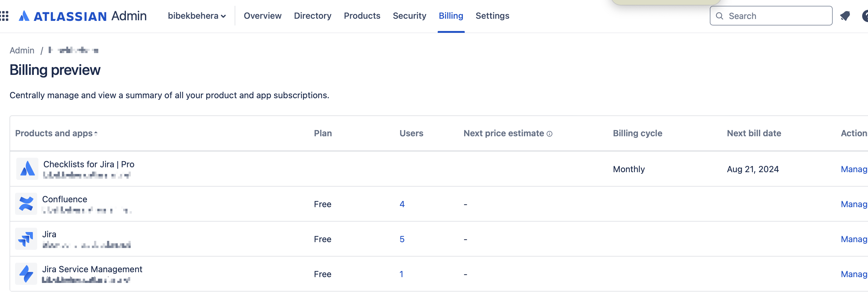
Task: Click the Atlassian Admin logo
Action: point(83,16)
